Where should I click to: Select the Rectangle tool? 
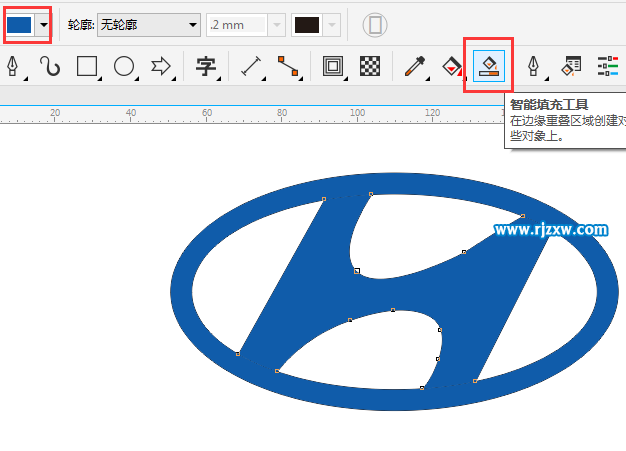pos(87,66)
